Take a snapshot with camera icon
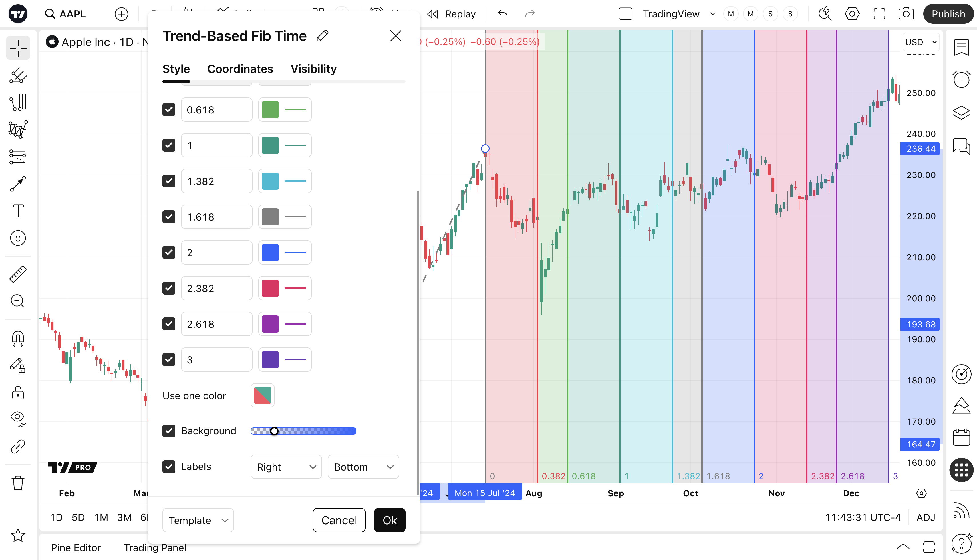Image resolution: width=977 pixels, height=560 pixels. 906,14
